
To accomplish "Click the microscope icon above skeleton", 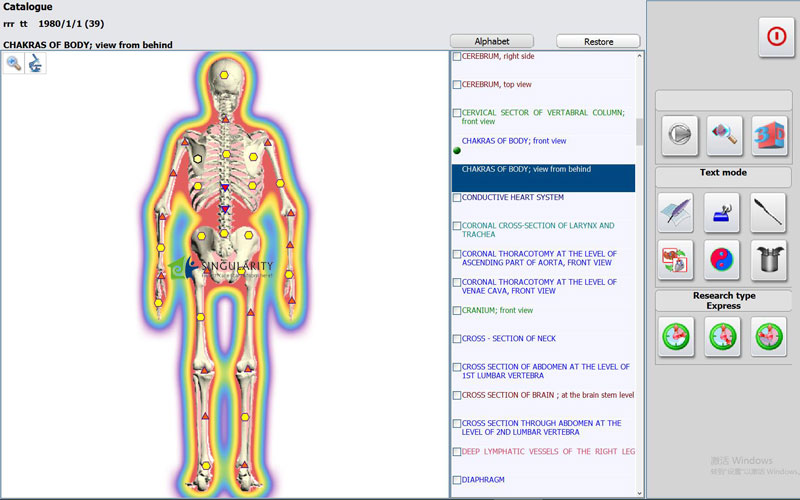I will coord(35,63).
